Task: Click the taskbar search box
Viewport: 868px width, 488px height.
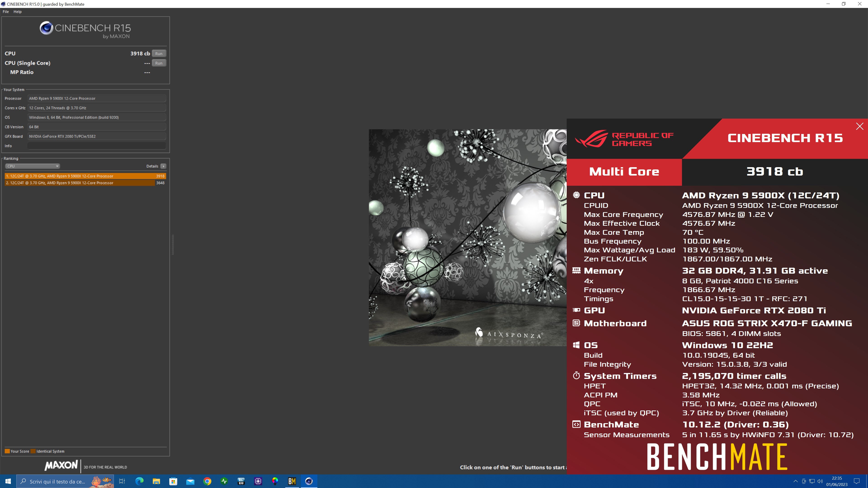Action: point(65,481)
